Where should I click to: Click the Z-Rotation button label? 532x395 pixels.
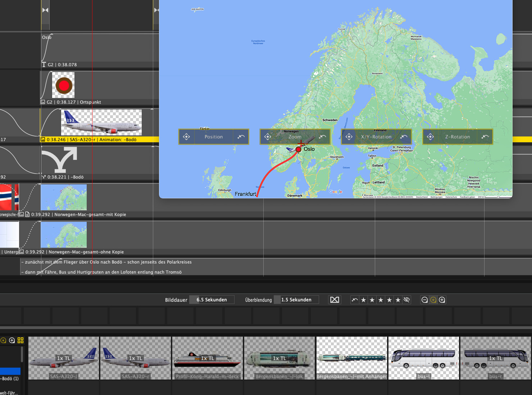(458, 137)
